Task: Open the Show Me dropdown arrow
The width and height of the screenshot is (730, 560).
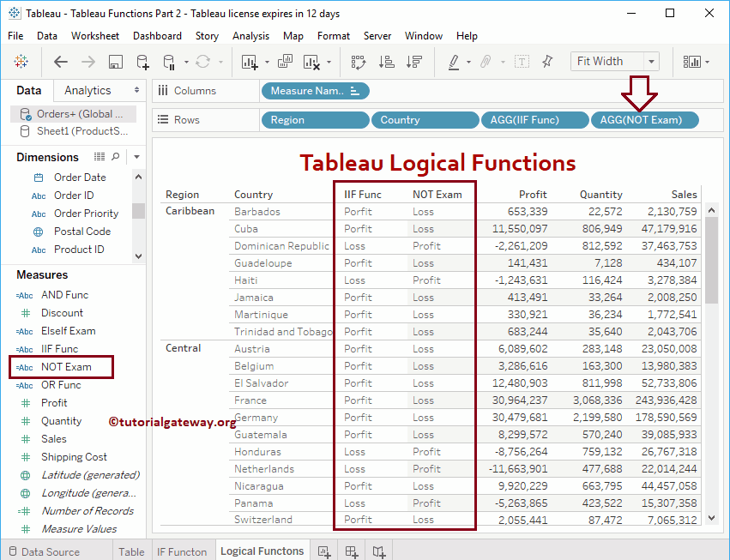Action: tap(707, 62)
